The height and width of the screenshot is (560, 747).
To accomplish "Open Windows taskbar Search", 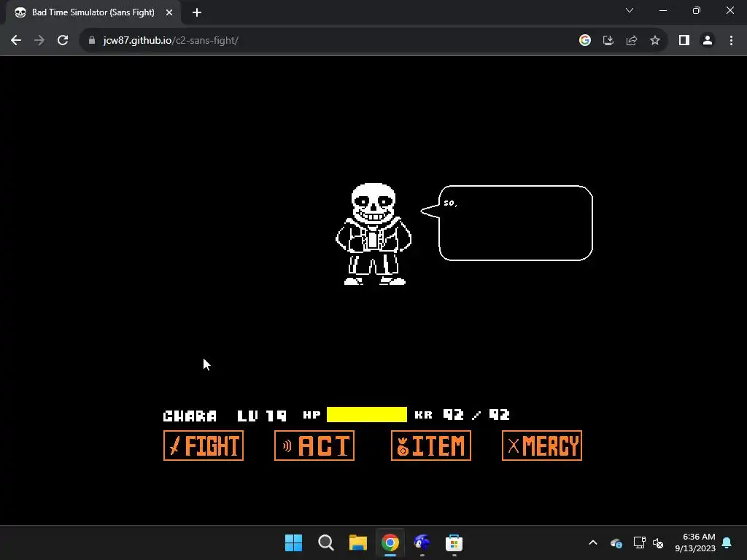I will tap(326, 542).
